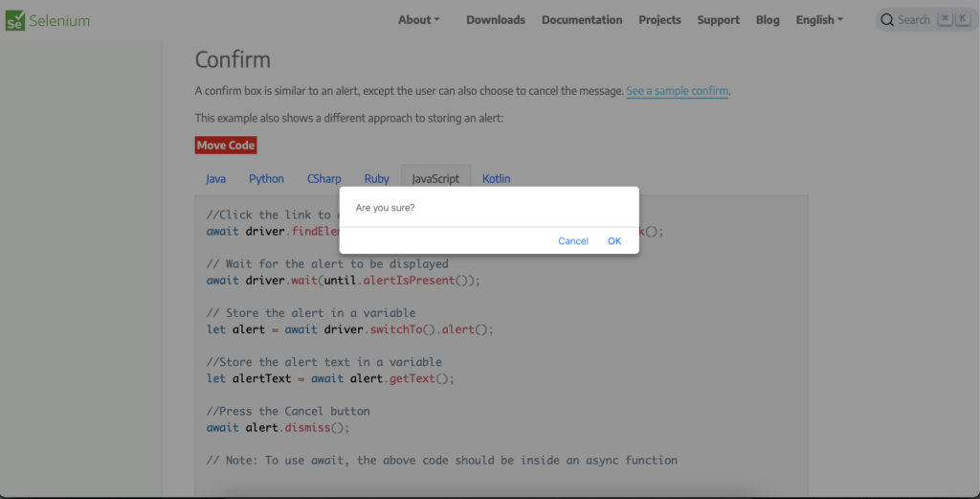Open Blog in navigation bar

point(768,20)
